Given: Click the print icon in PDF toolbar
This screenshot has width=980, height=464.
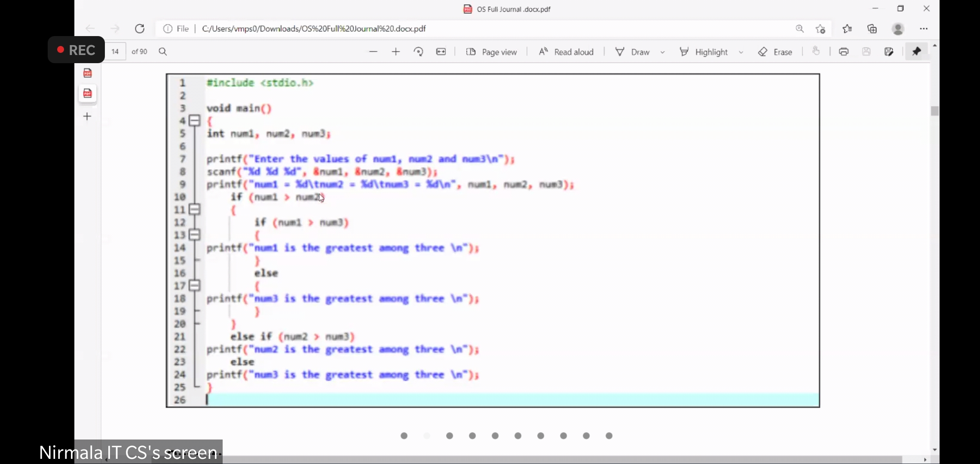Looking at the screenshot, I should click(844, 52).
